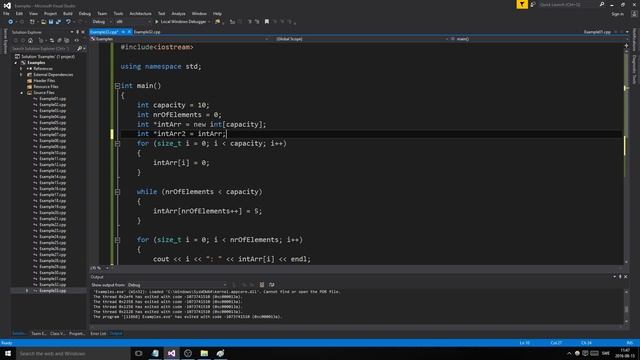
Task: Click the Solution Explorer search field
Action: point(43,49)
